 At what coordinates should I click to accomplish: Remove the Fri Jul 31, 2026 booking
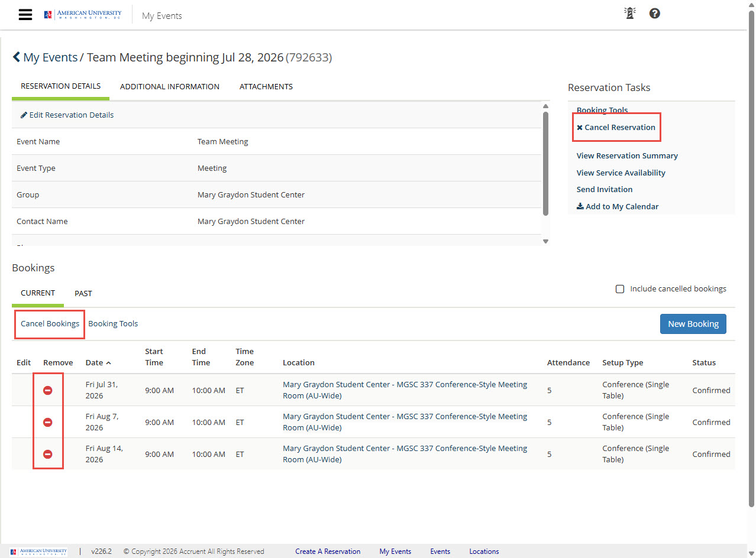[x=48, y=390]
